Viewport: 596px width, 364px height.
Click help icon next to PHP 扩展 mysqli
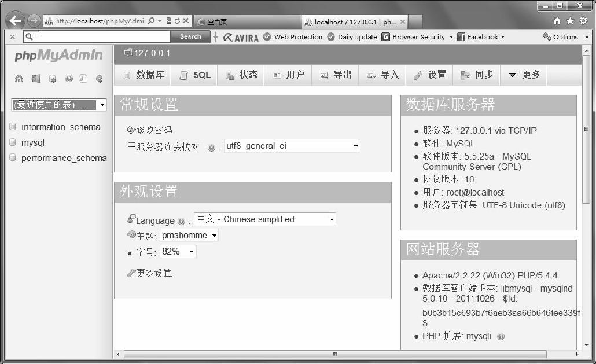coord(501,337)
